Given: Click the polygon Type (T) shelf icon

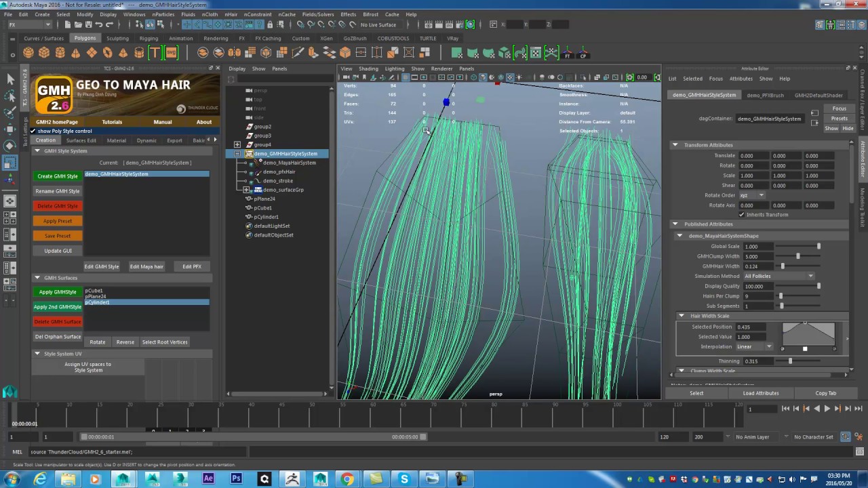Looking at the screenshot, I should [155, 53].
